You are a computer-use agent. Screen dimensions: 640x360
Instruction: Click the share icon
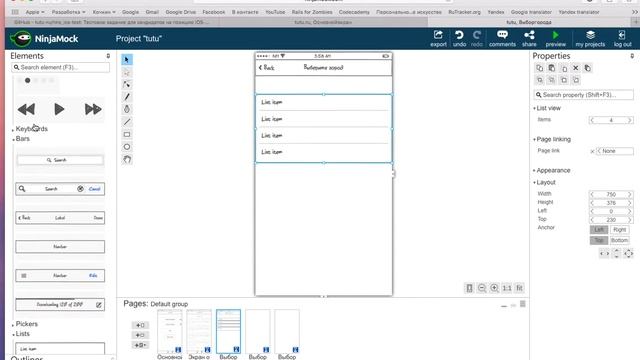[x=529, y=39]
